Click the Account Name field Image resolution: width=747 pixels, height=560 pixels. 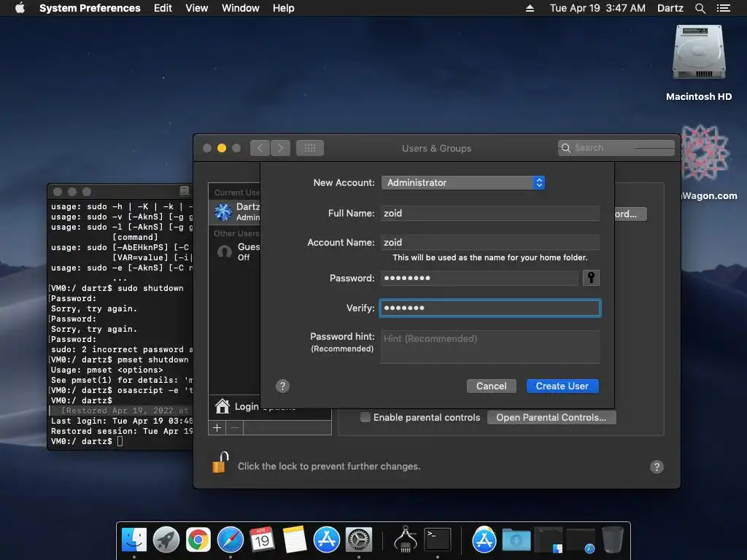489,242
